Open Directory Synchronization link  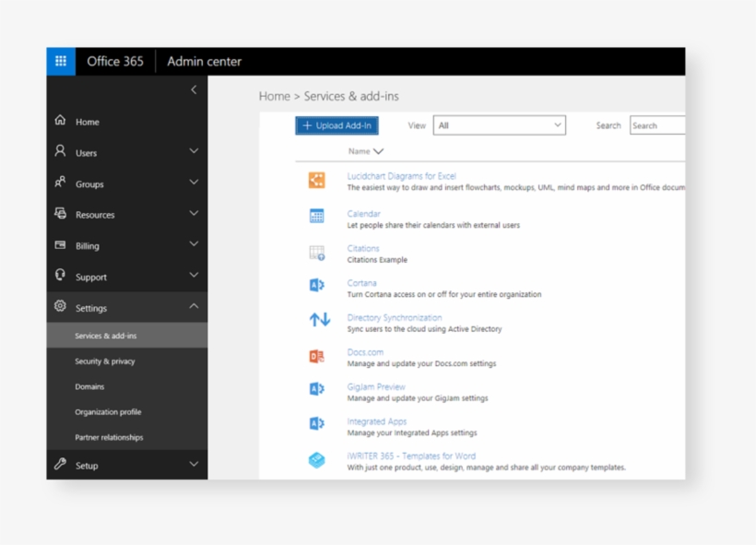coord(395,318)
